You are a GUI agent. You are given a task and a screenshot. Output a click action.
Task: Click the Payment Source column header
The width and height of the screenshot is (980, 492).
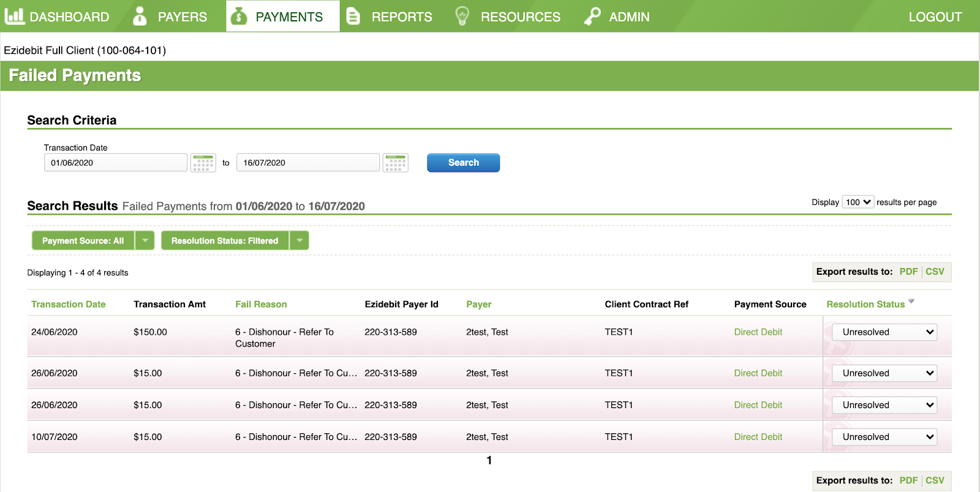pos(771,304)
